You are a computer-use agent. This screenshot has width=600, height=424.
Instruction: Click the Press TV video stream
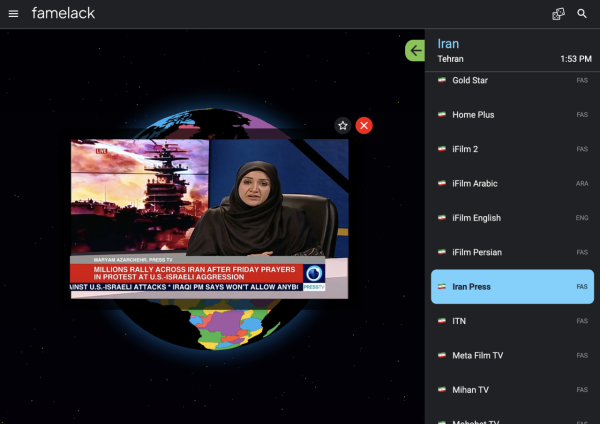point(209,218)
